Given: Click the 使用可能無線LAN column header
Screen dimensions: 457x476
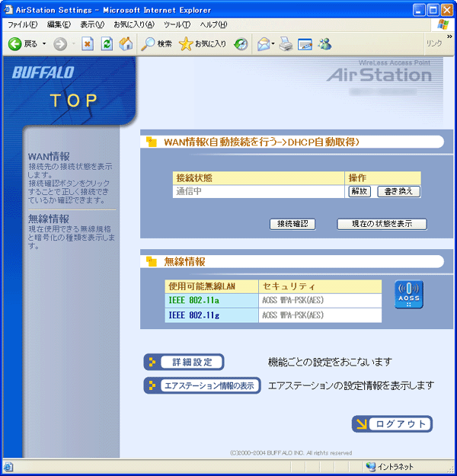Looking at the screenshot, I should (212, 286).
